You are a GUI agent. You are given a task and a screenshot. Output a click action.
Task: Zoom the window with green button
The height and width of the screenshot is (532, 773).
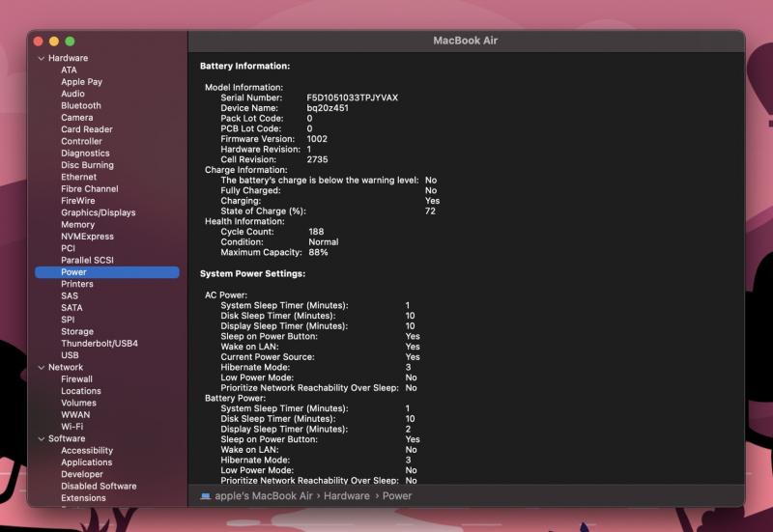click(70, 42)
